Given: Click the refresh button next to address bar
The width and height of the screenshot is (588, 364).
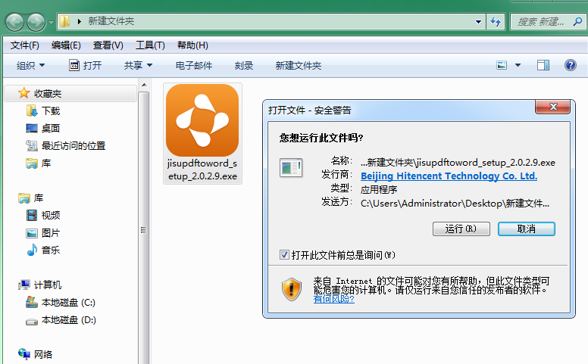Looking at the screenshot, I should click(x=496, y=22).
